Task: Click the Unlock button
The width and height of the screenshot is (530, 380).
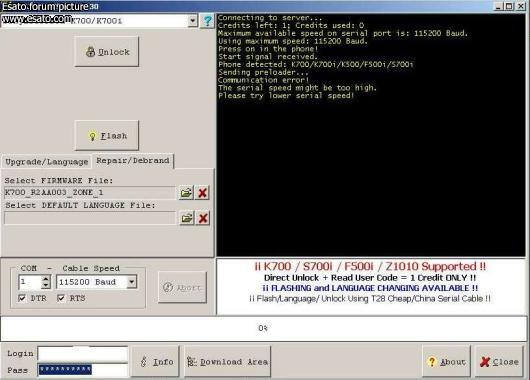Action: (x=106, y=52)
